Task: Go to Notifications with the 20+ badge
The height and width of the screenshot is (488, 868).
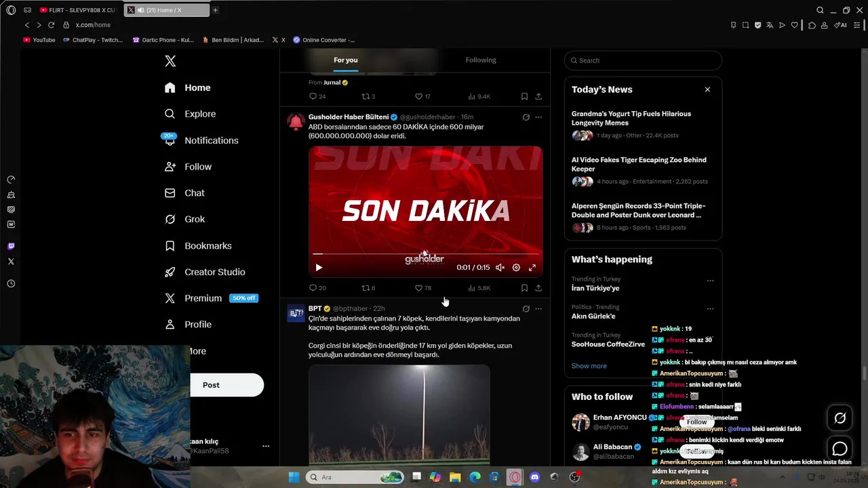Action: click(x=201, y=140)
